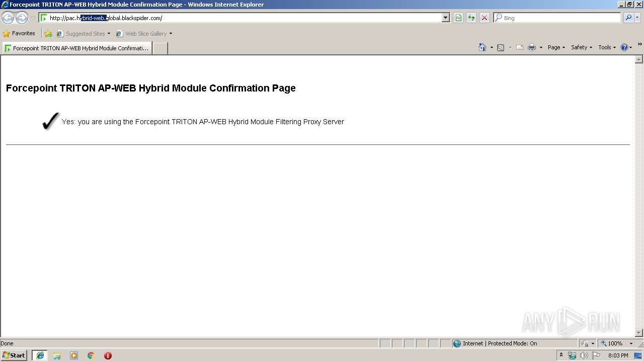The height and width of the screenshot is (362, 644).
Task: Click the Print icon
Action: [532, 47]
